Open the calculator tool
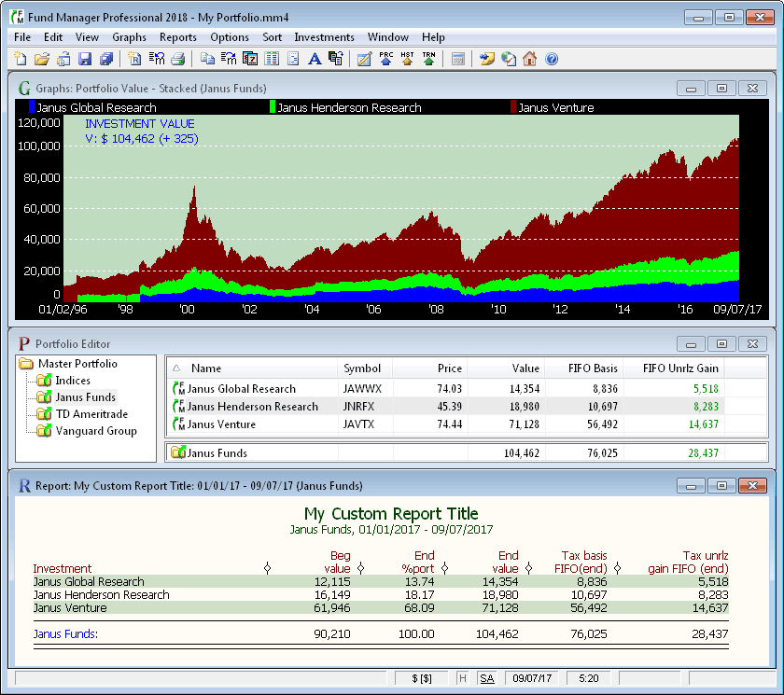784x695 pixels. [x=458, y=59]
